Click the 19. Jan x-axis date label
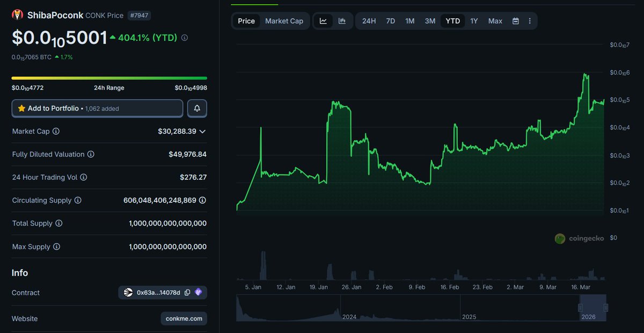This screenshot has height=333, width=644. [x=319, y=287]
